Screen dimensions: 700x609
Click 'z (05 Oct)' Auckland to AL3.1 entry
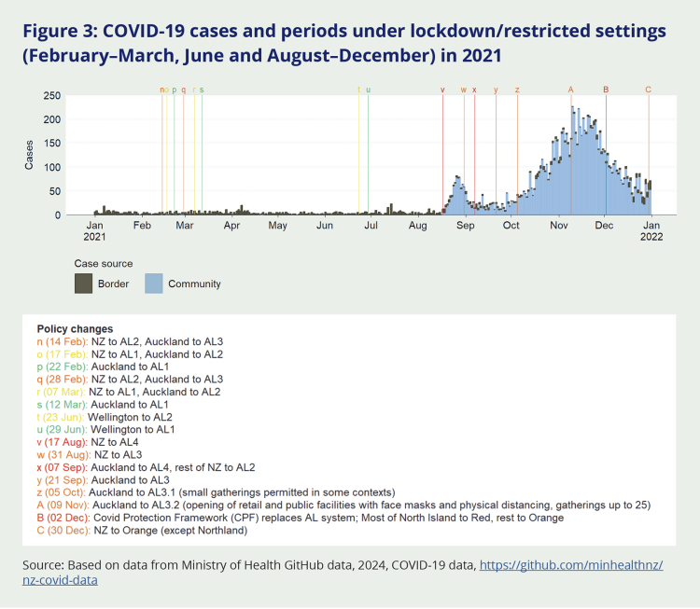217,492
